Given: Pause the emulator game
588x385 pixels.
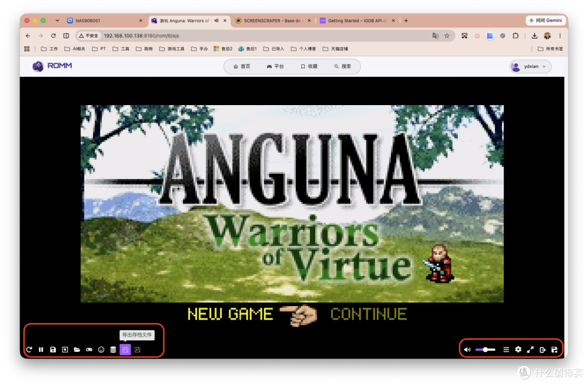Looking at the screenshot, I should [x=41, y=350].
